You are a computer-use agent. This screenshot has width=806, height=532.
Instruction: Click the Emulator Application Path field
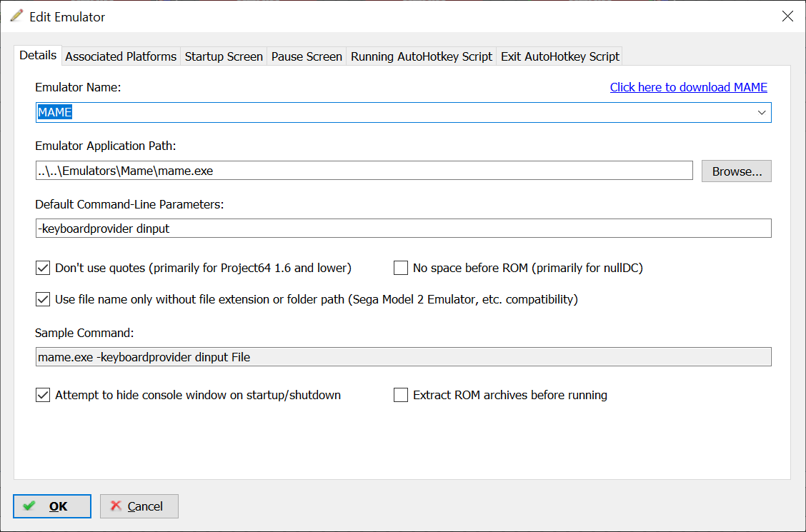364,171
